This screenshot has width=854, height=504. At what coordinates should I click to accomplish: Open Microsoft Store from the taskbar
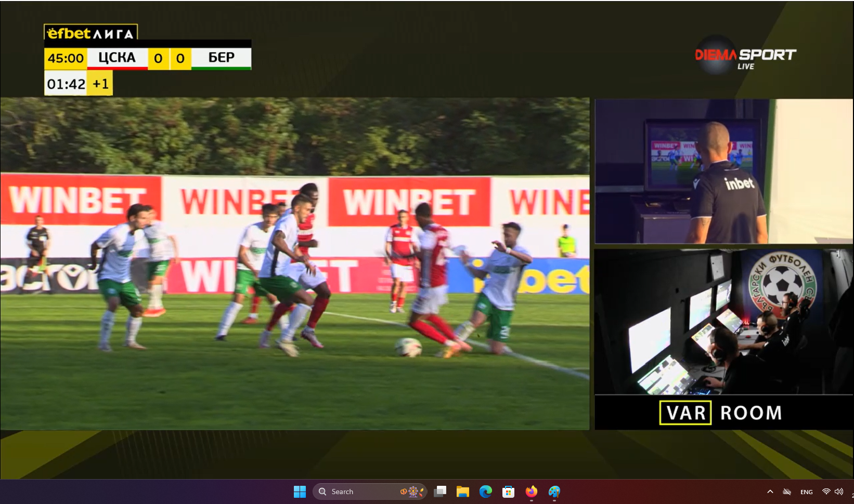[509, 492]
